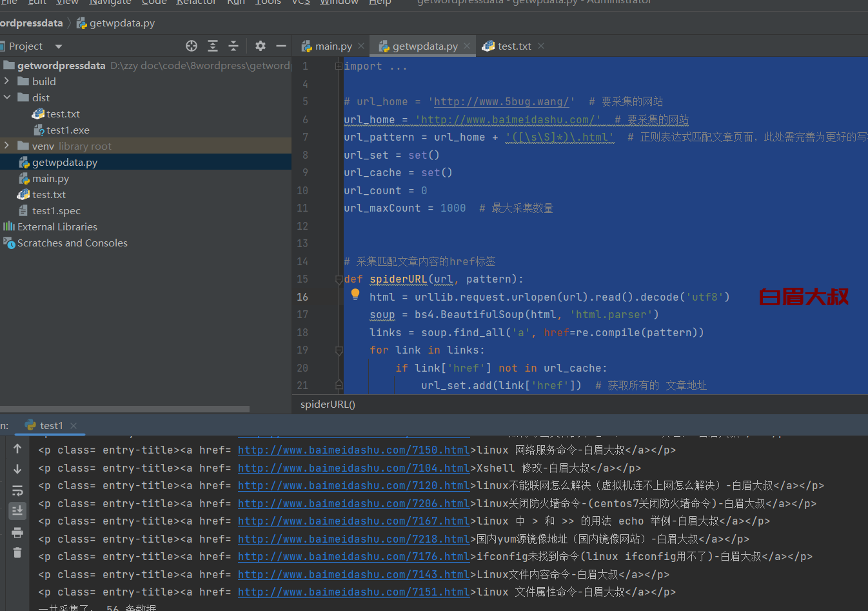868x611 pixels.
Task: Expand the build folder
Action: click(x=6, y=81)
